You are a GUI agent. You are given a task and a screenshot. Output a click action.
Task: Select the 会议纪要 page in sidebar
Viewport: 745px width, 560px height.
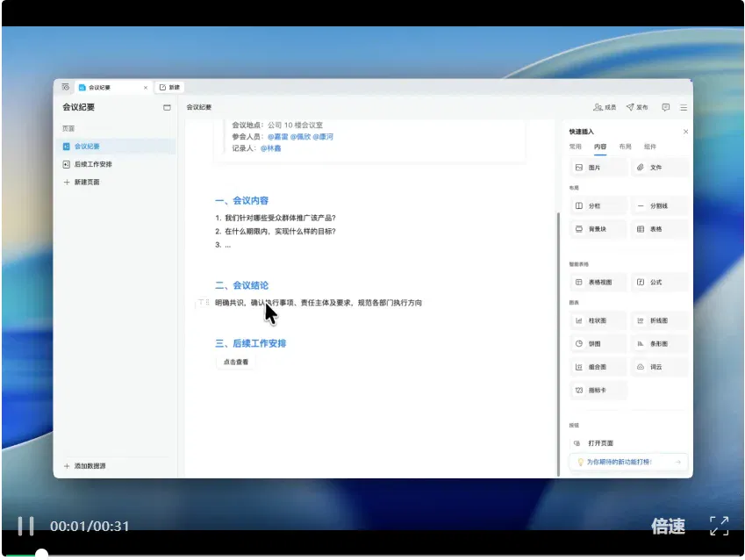[x=115, y=147]
